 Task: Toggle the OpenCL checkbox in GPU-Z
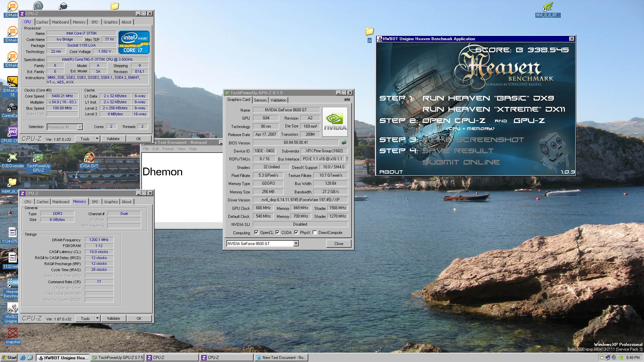(x=256, y=233)
